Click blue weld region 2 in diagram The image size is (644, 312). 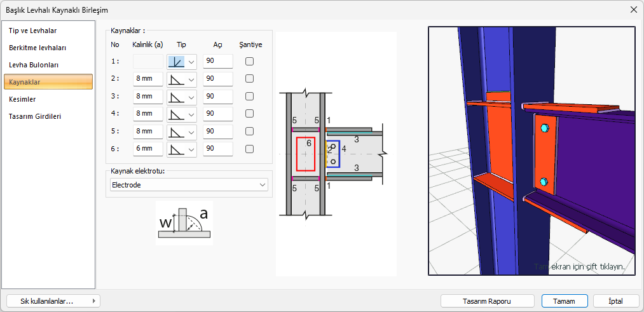coord(334,154)
